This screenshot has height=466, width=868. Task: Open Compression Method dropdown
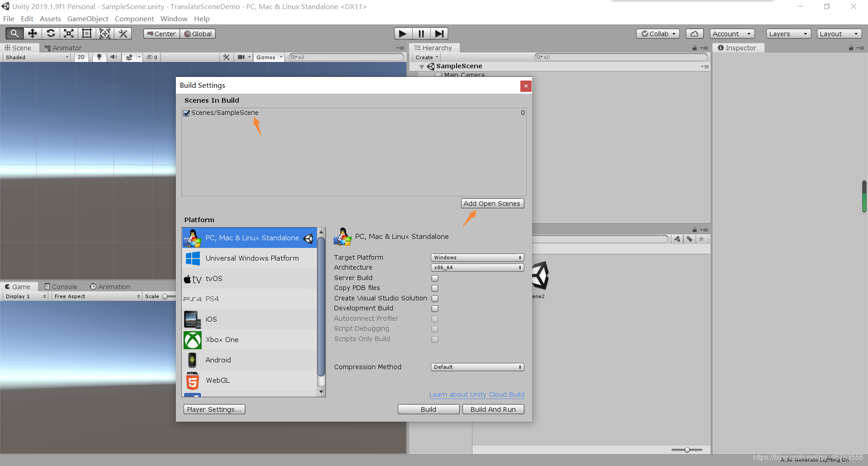[477, 367]
